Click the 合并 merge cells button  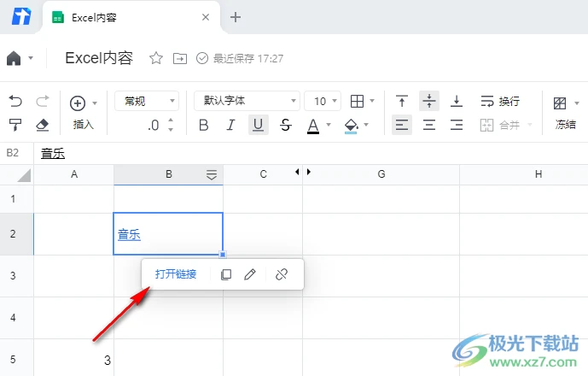(x=499, y=125)
